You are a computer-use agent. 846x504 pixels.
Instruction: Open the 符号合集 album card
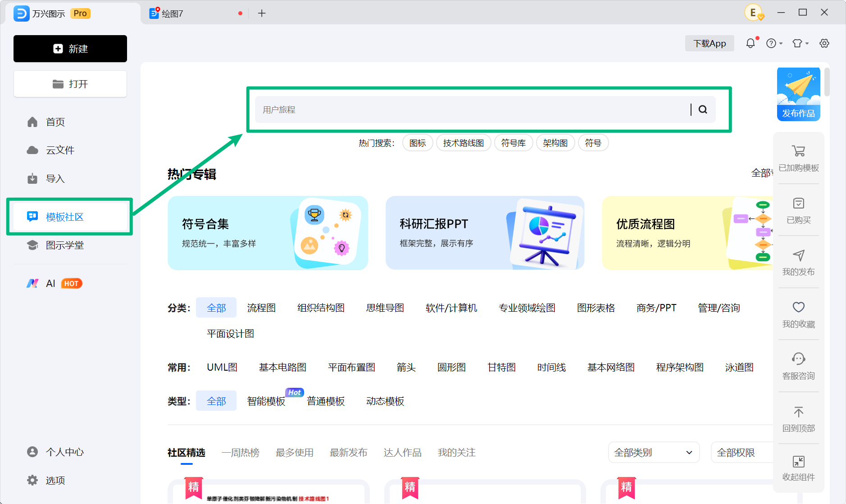coord(268,233)
